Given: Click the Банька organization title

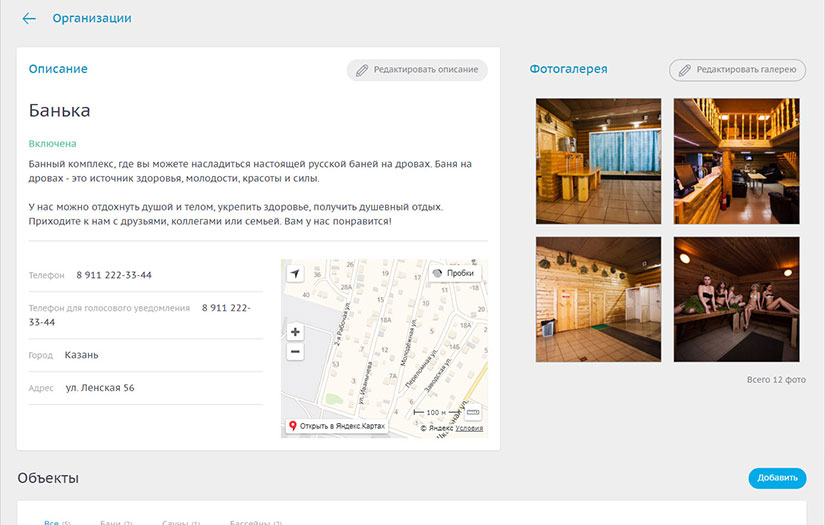Looking at the screenshot, I should click(x=59, y=110).
